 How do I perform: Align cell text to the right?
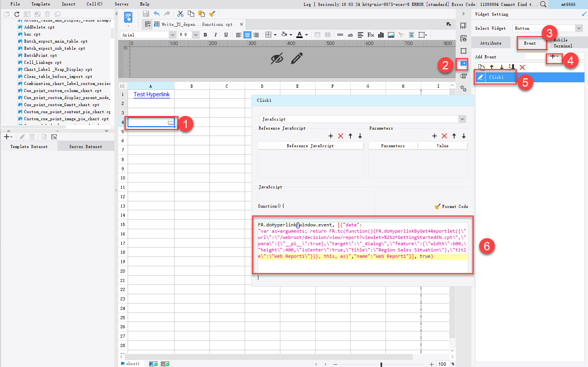point(256,35)
